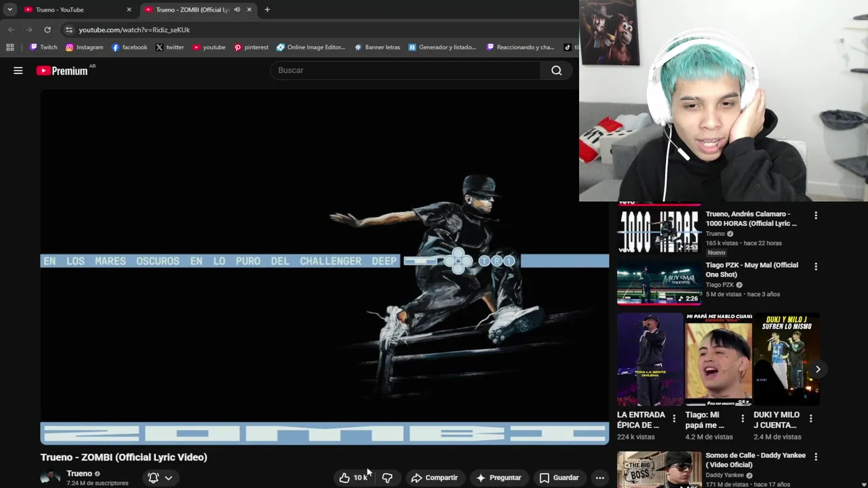The width and height of the screenshot is (868, 488).
Task: Open Tiago PZK - Muy Mal title
Action: click(752, 270)
